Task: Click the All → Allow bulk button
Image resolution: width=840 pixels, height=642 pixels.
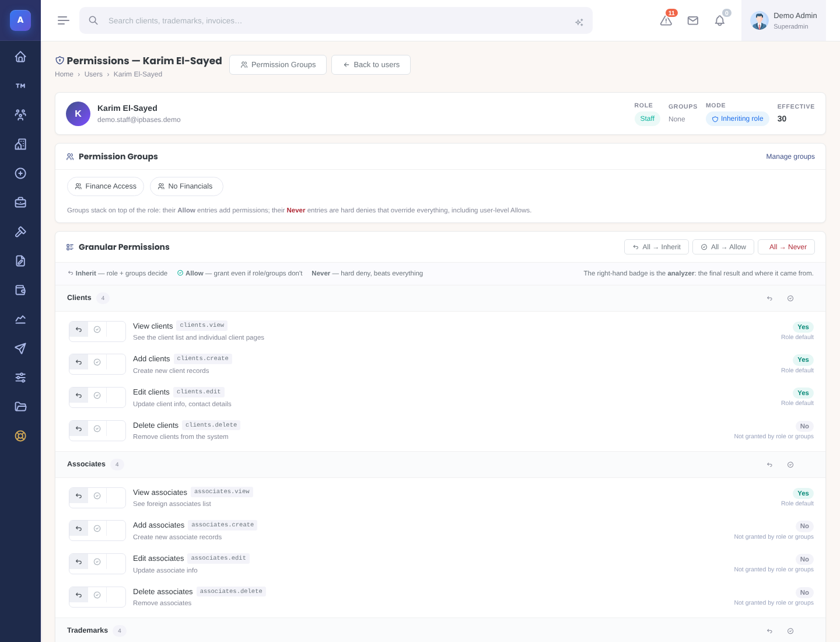Action: click(x=723, y=247)
